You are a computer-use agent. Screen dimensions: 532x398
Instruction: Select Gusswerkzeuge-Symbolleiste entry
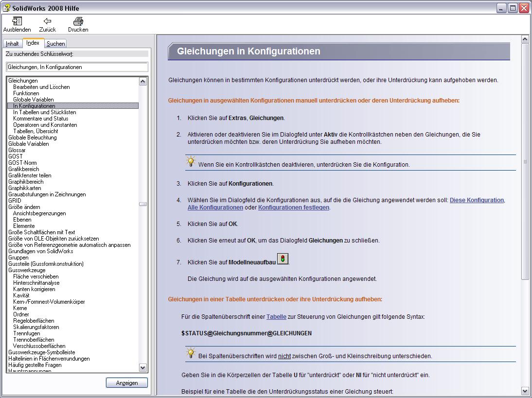[x=42, y=353]
